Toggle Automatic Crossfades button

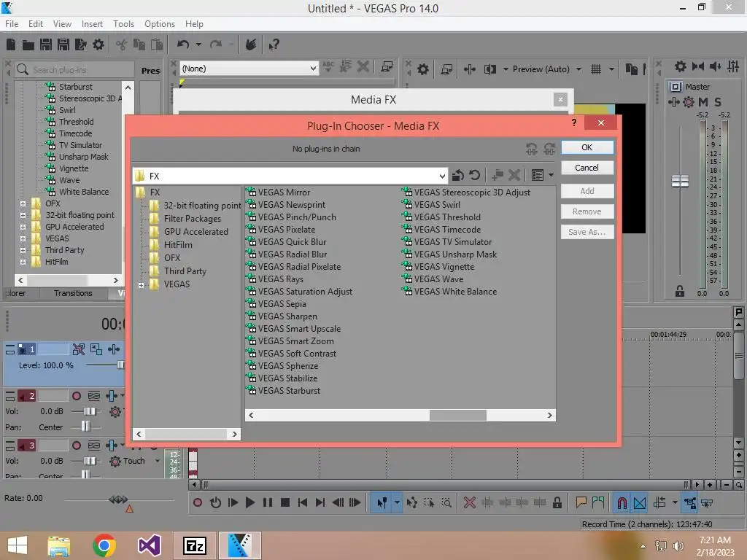(640, 503)
